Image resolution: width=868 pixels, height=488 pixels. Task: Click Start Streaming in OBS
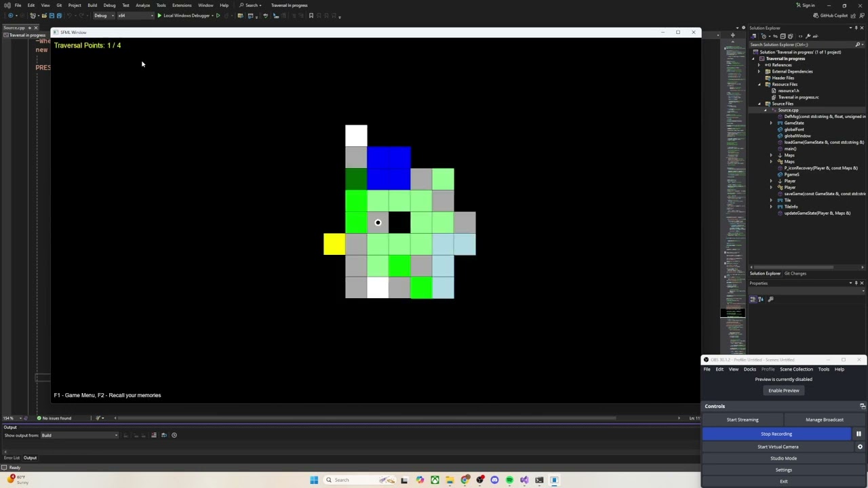[743, 420]
